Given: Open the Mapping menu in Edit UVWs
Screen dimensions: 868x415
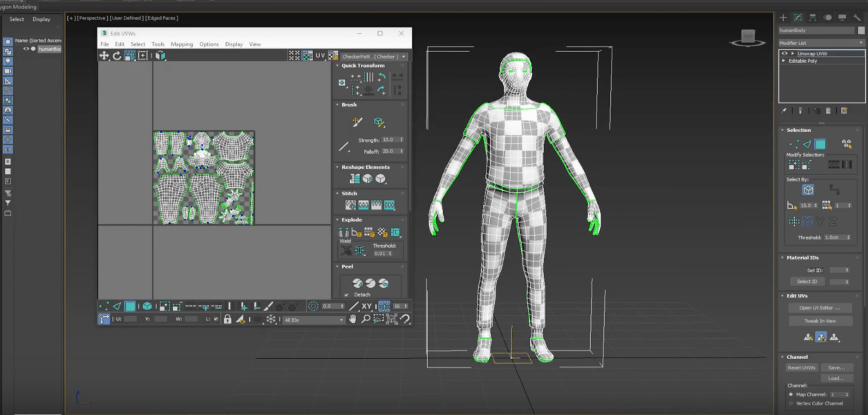Looking at the screenshot, I should pos(182,44).
